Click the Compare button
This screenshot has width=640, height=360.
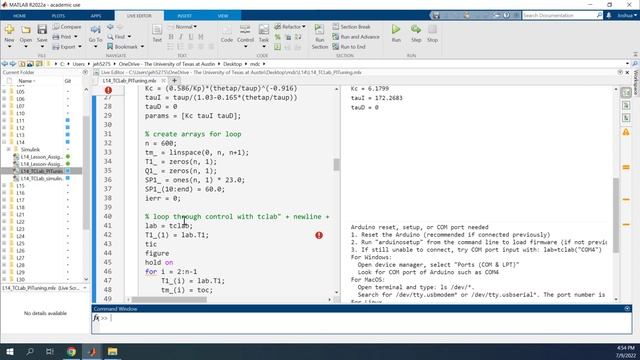pos(67,27)
